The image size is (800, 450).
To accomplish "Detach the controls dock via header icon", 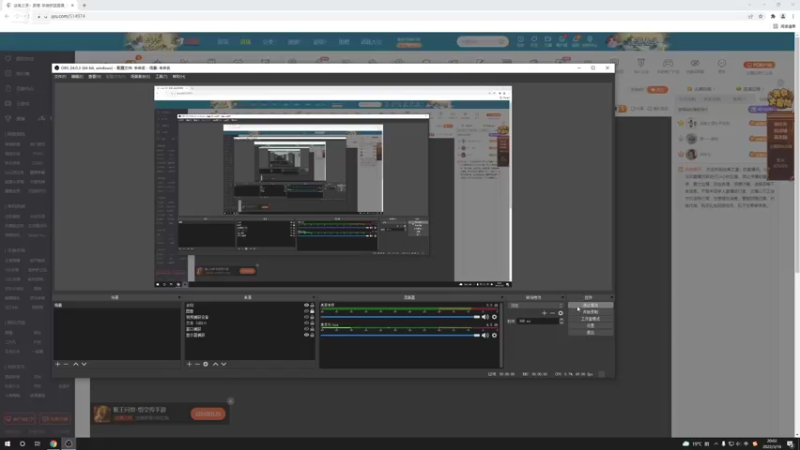I will (x=611, y=297).
